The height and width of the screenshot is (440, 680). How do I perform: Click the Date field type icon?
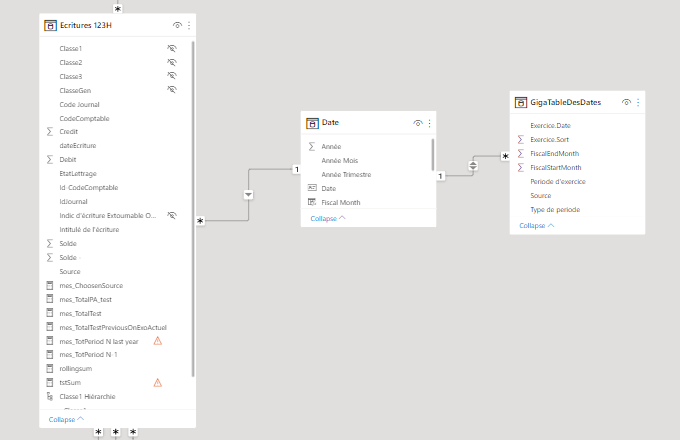pyautogui.click(x=312, y=188)
